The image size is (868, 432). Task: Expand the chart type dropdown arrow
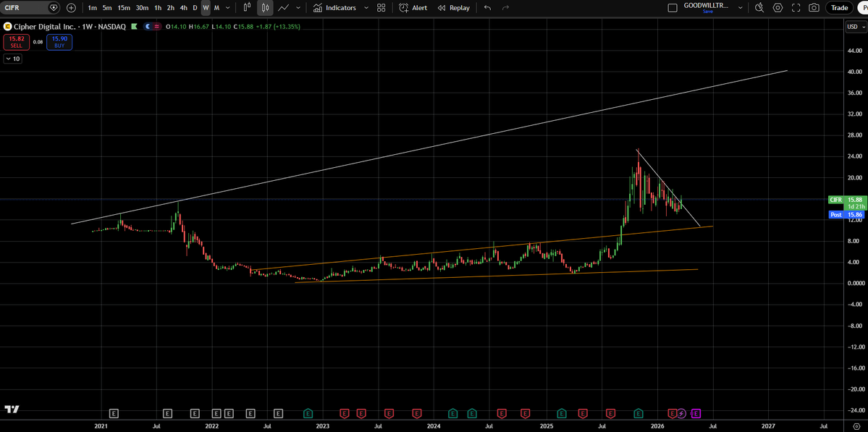point(298,8)
